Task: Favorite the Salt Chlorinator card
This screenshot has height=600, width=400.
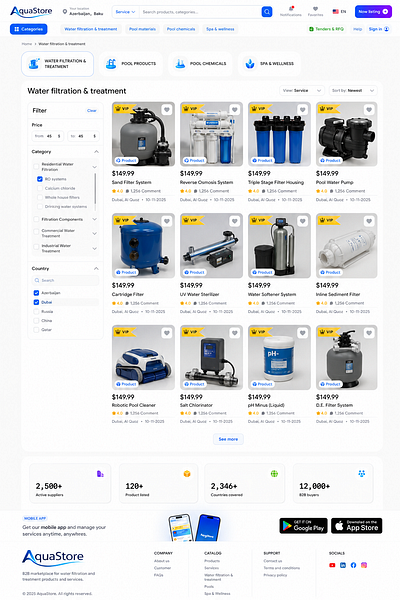Action: (x=235, y=333)
